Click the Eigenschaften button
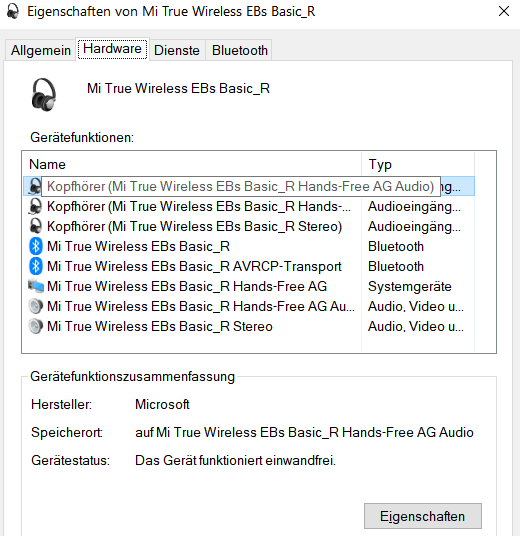 click(423, 516)
